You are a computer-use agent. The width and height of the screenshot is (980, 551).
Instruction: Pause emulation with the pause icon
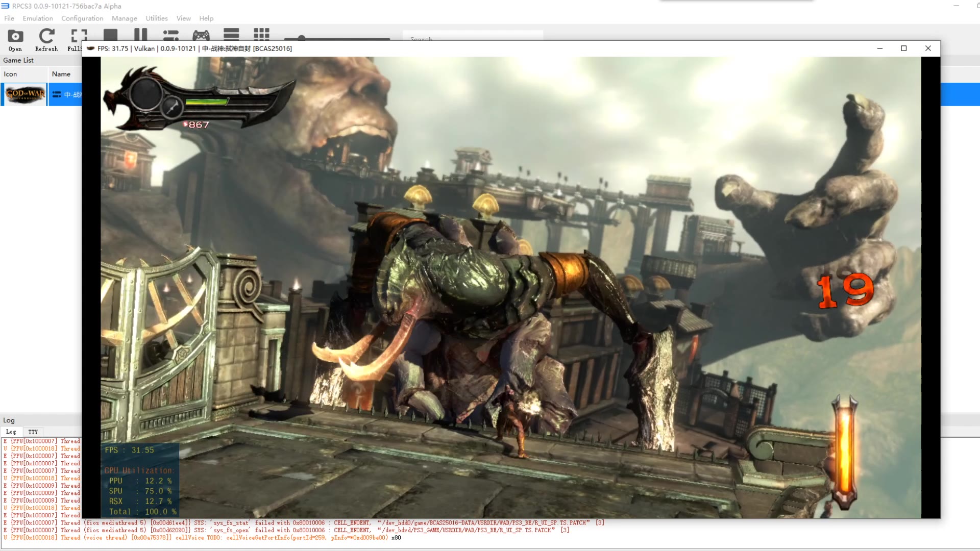coord(140,35)
